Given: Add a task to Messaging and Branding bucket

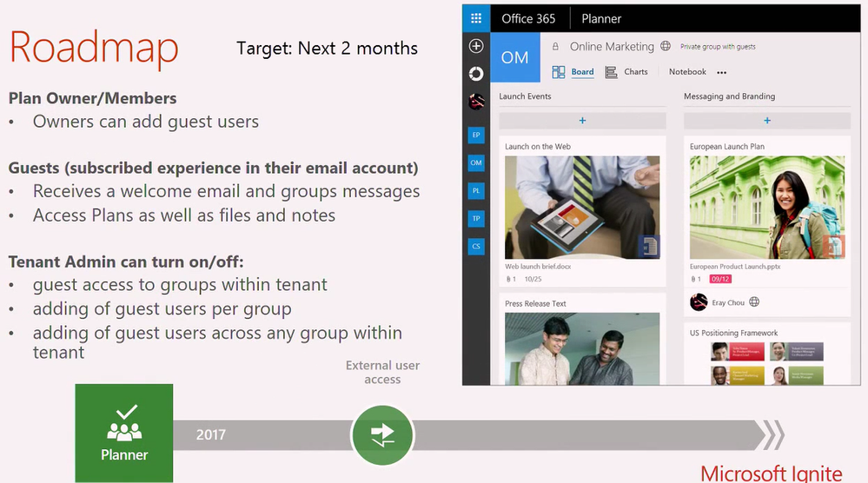Looking at the screenshot, I should click(x=767, y=121).
